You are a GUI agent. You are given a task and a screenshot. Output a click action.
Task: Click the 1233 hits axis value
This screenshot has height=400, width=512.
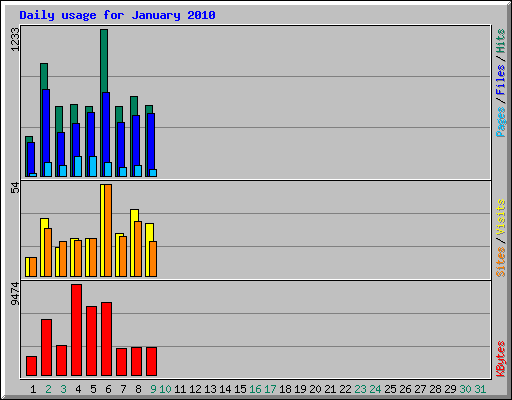[15, 39]
